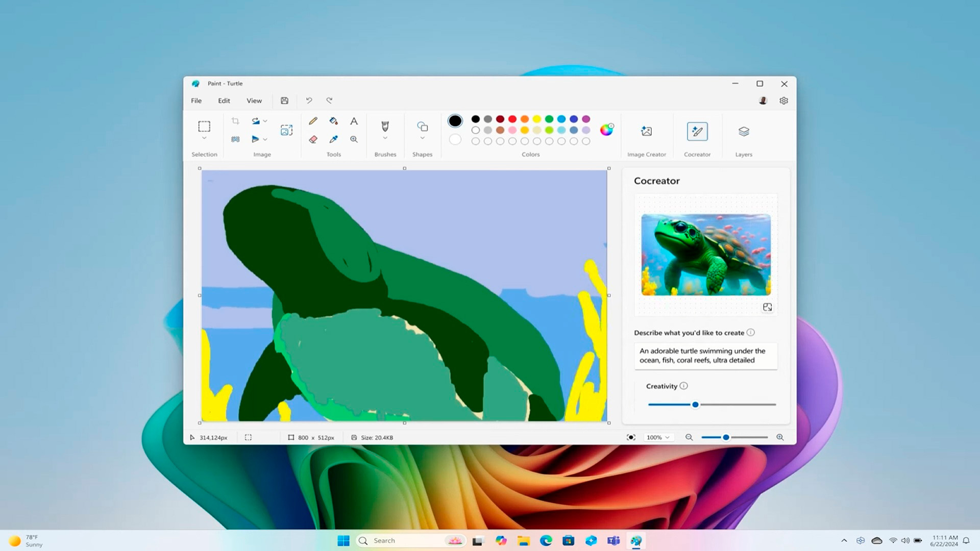Adjust the Creativity slider
This screenshot has height=551, width=980.
695,404
